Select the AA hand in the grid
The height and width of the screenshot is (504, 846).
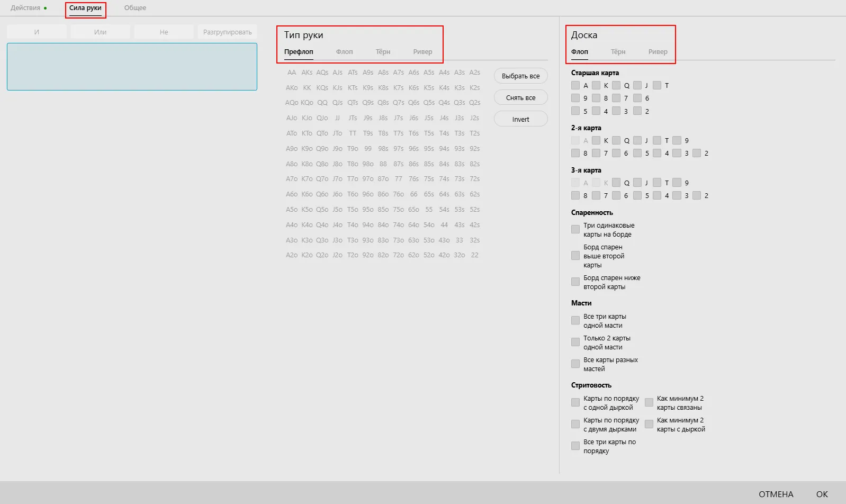(292, 73)
